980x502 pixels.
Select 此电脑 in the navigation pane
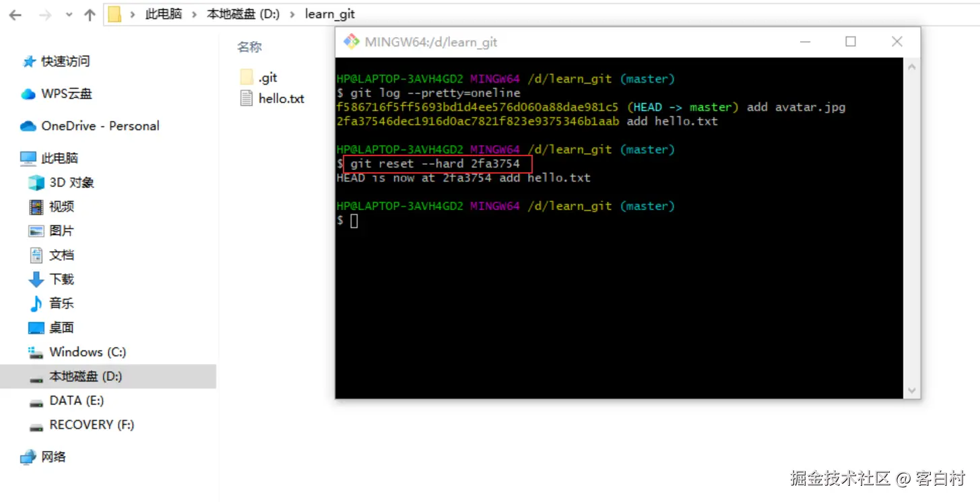point(49,158)
